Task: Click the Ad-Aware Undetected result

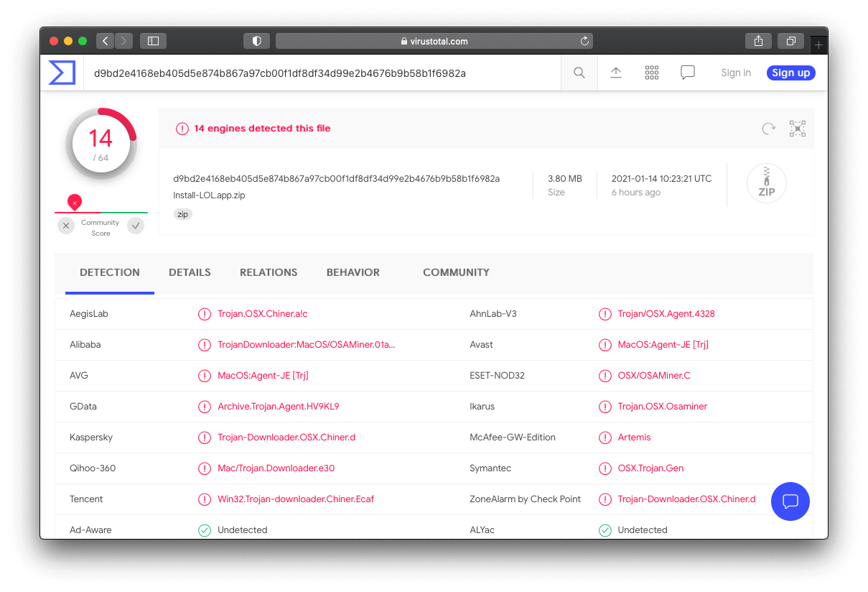Action: 243,530
